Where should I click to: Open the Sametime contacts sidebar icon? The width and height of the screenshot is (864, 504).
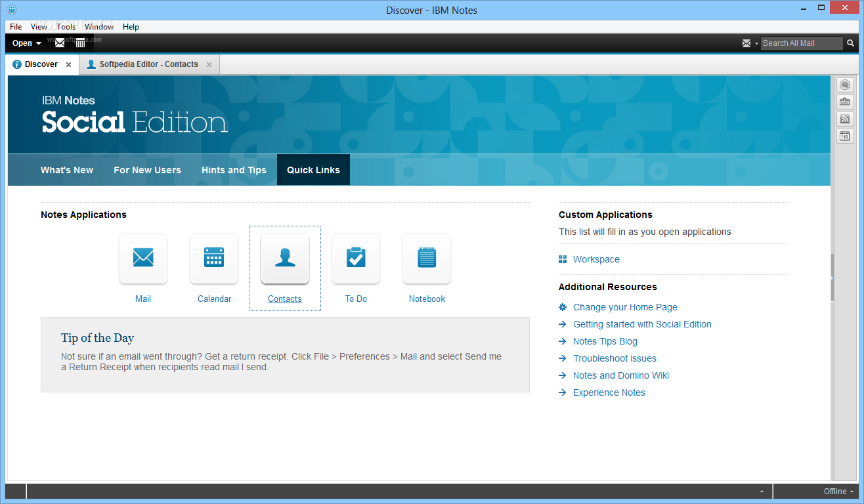(x=845, y=85)
